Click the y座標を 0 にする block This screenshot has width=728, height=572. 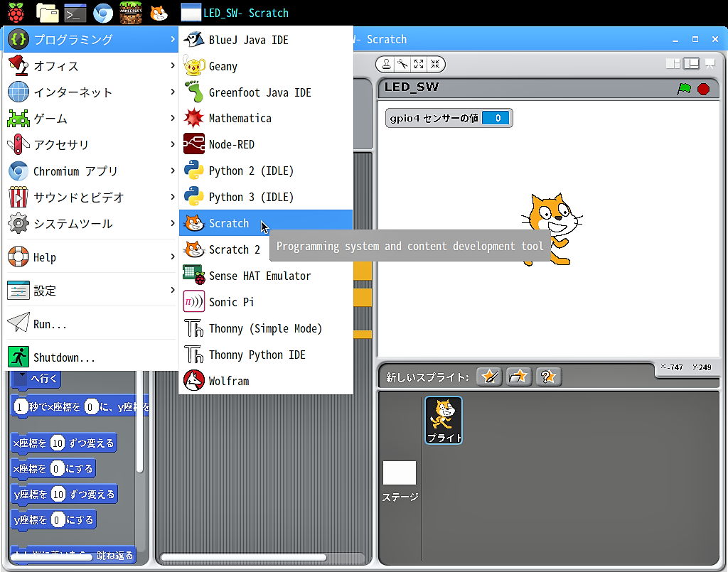click(54, 520)
